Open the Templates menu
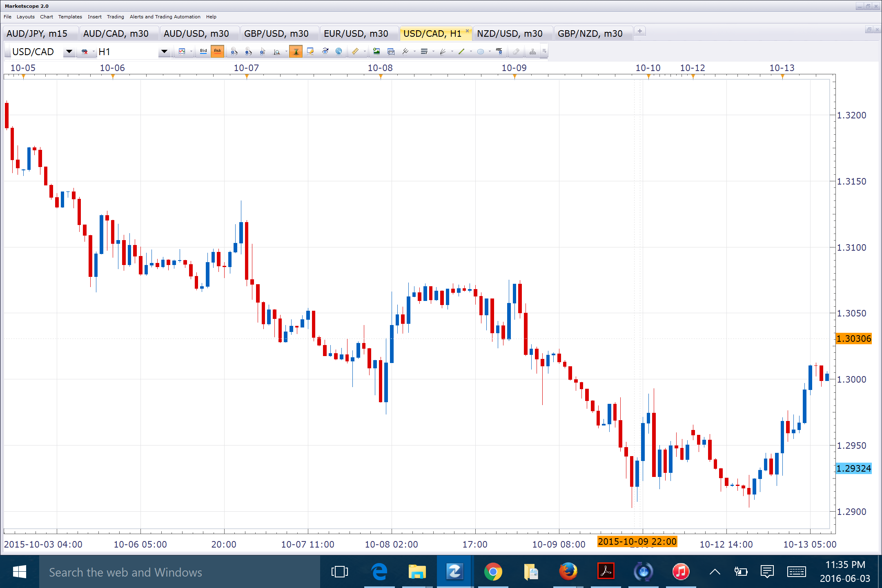 click(x=70, y=17)
